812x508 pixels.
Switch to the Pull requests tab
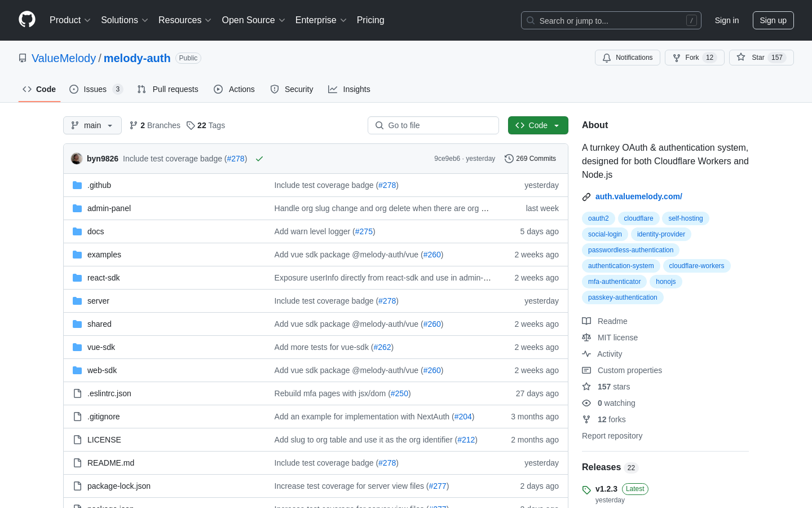tap(168, 89)
